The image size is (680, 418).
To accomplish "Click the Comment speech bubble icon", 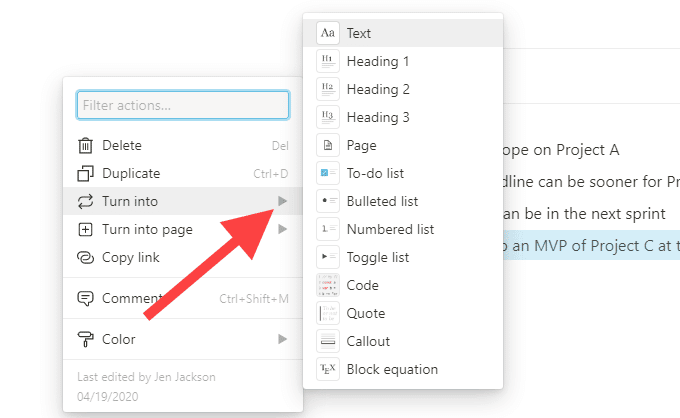I will (85, 298).
